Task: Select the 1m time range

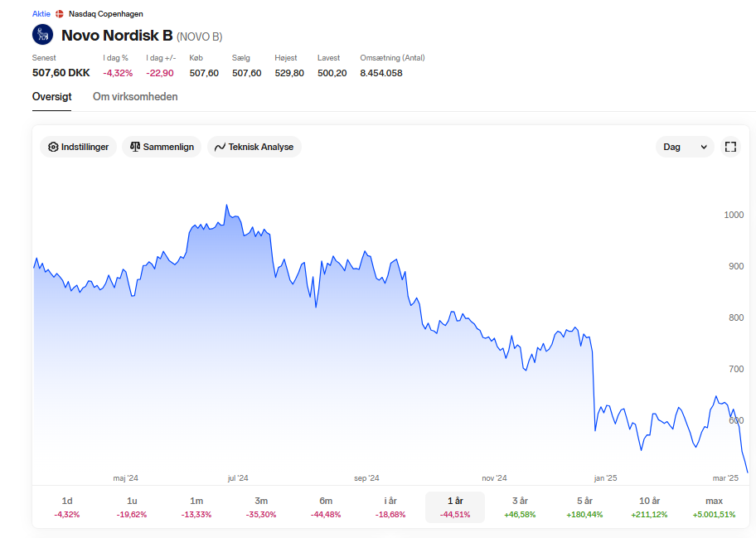Action: [x=196, y=507]
